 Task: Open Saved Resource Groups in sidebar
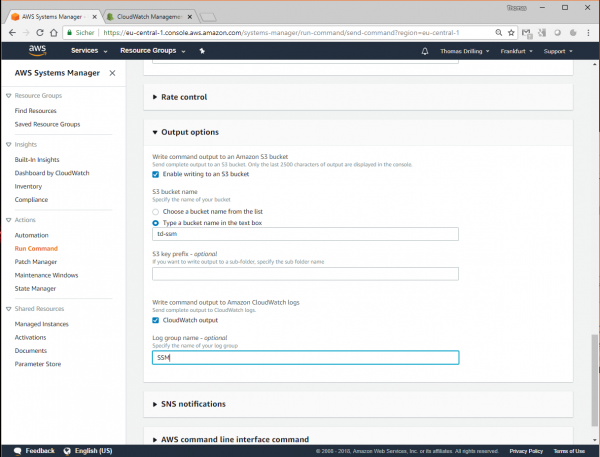[47, 124]
